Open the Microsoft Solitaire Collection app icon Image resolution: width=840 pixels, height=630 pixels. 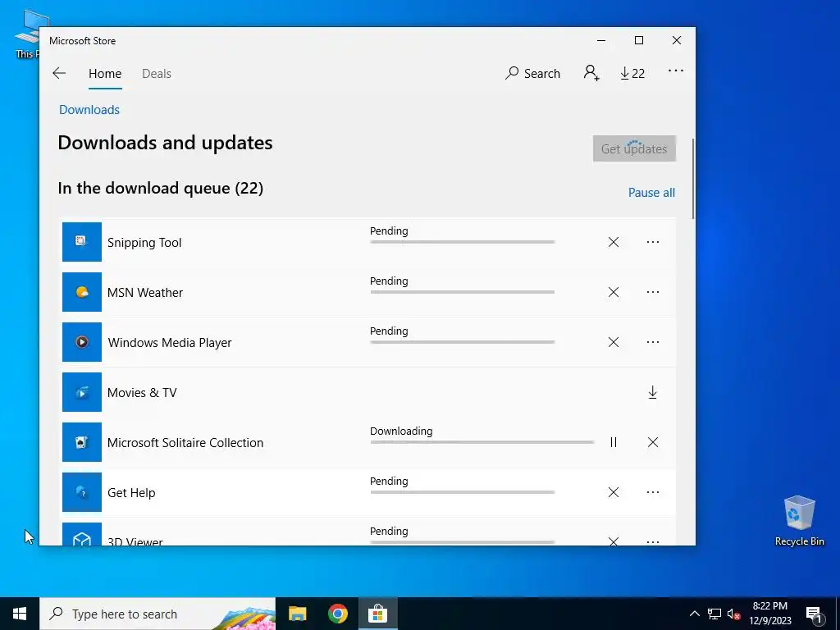click(82, 442)
